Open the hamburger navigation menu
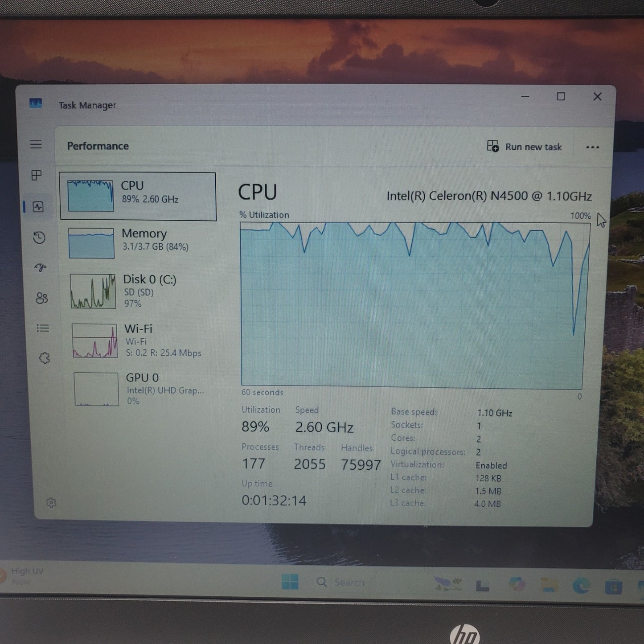 coord(36,144)
